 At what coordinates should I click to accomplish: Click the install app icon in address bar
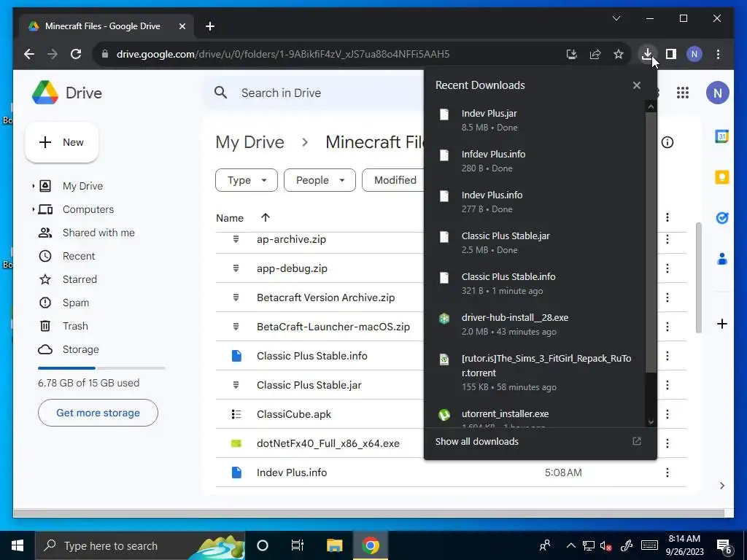click(572, 54)
